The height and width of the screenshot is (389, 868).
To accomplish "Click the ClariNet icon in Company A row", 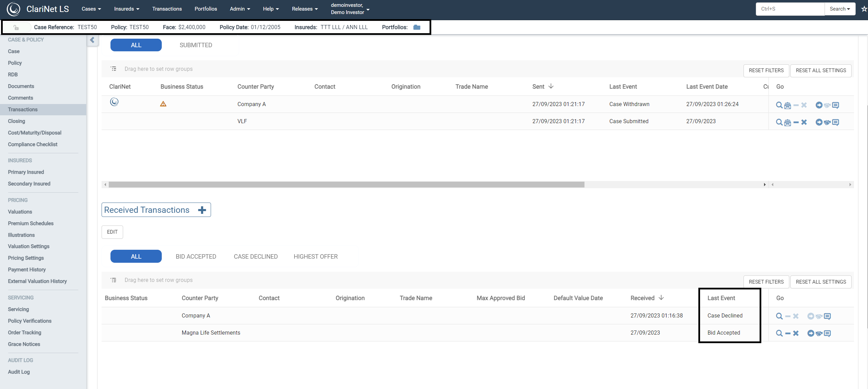I will (114, 102).
